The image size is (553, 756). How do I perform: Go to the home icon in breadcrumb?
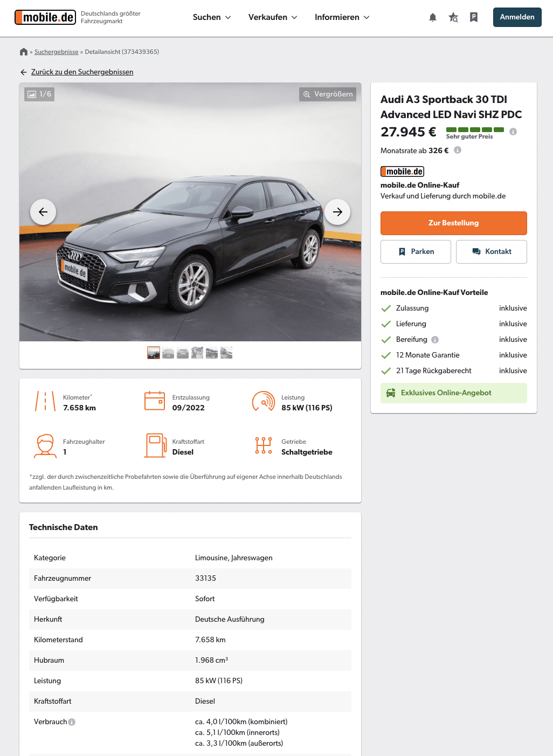tap(24, 52)
